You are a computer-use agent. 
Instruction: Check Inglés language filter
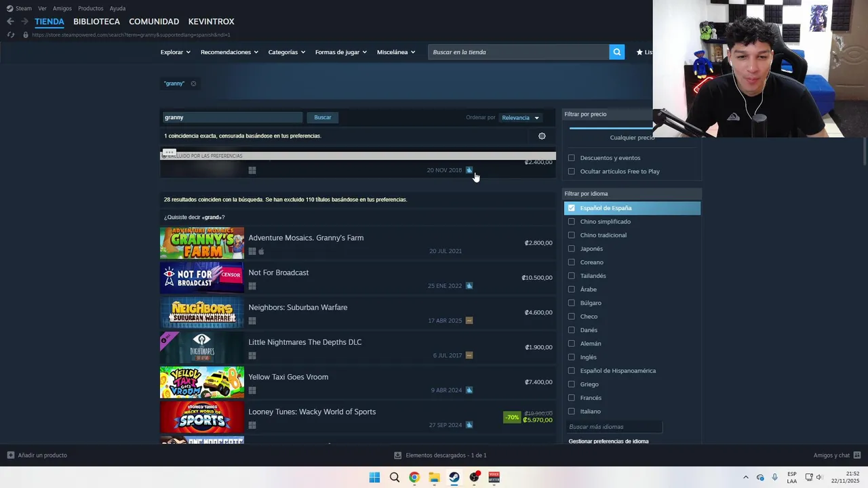pyautogui.click(x=571, y=357)
